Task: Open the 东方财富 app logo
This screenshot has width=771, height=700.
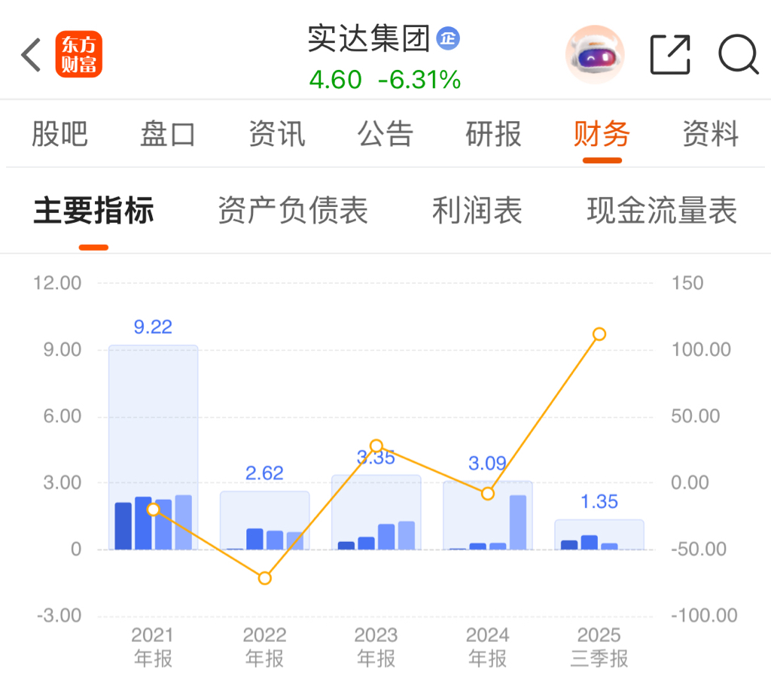Action: pyautogui.click(x=78, y=54)
